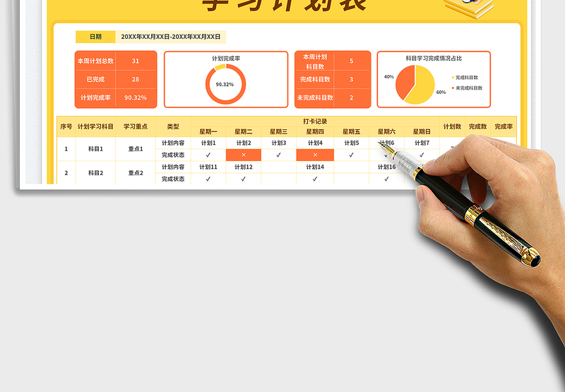The image size is (565, 392).
Task: Click the 类型 column header
Action: pyautogui.click(x=173, y=126)
